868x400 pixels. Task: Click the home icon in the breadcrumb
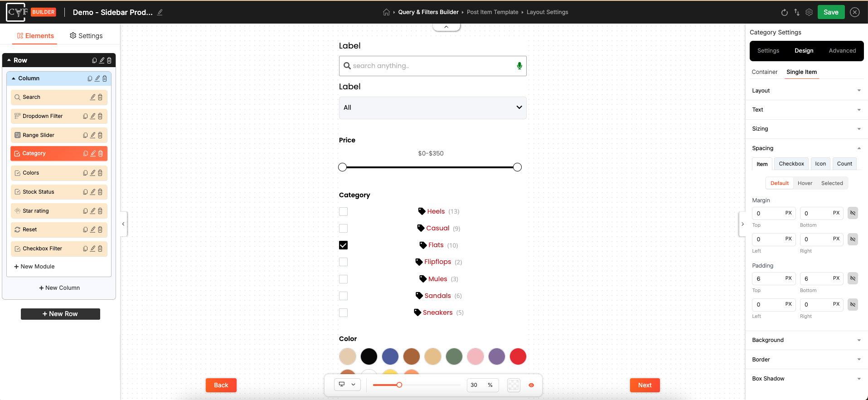pos(386,12)
